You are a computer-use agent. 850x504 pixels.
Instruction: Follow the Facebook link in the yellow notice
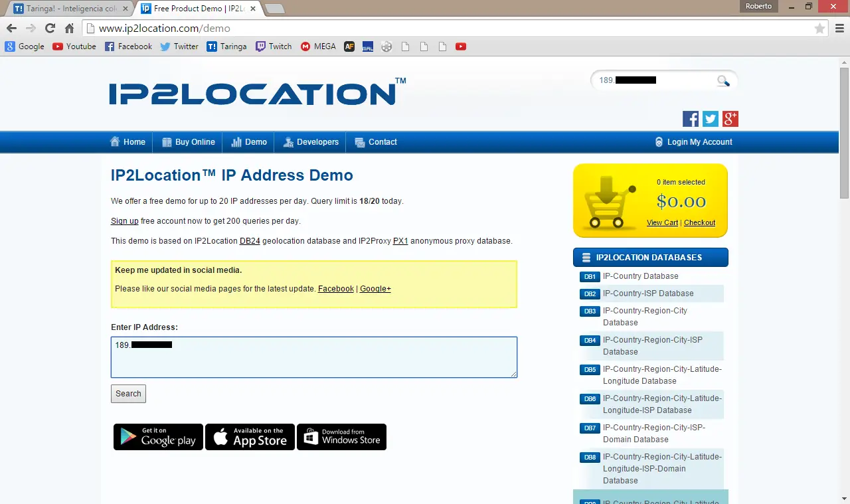tap(336, 289)
